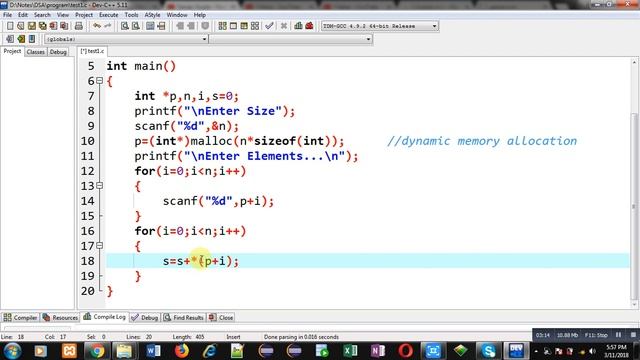Click the Syntax Check checkmark icon
This screenshot has width=640, height=360.
[x=269, y=26]
